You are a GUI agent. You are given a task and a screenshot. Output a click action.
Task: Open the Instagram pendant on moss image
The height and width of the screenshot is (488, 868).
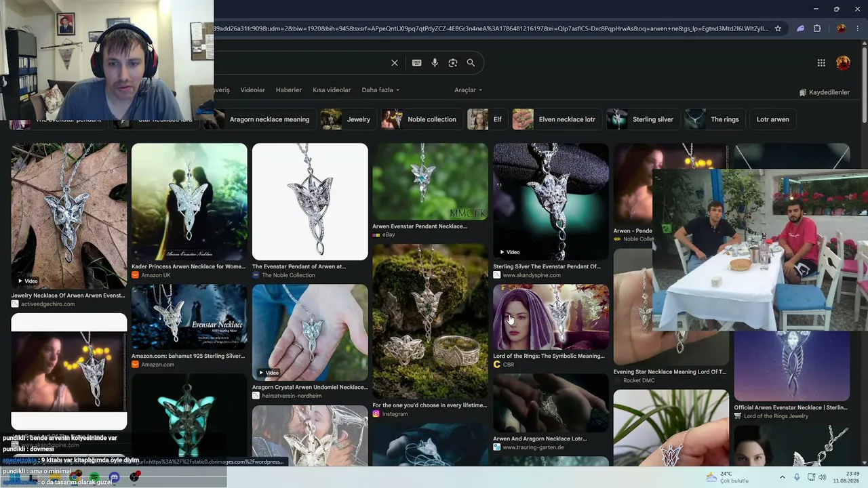[430, 321]
